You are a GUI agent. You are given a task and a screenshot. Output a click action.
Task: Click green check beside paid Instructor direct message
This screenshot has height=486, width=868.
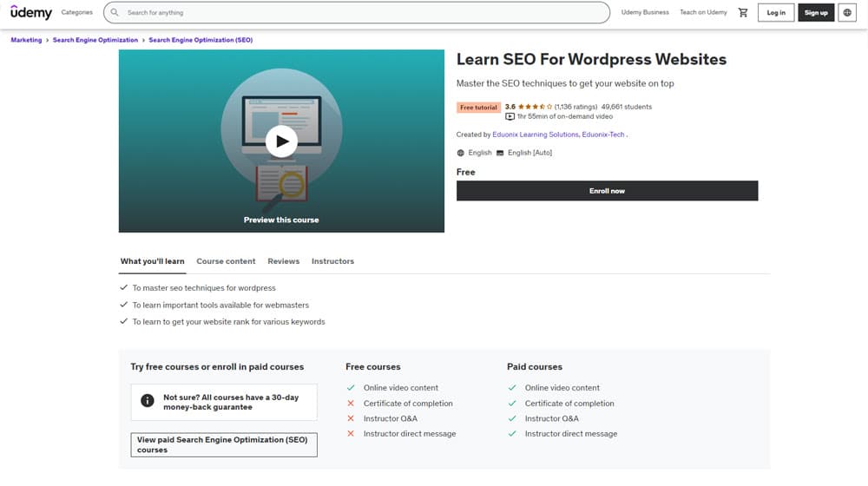pos(512,433)
